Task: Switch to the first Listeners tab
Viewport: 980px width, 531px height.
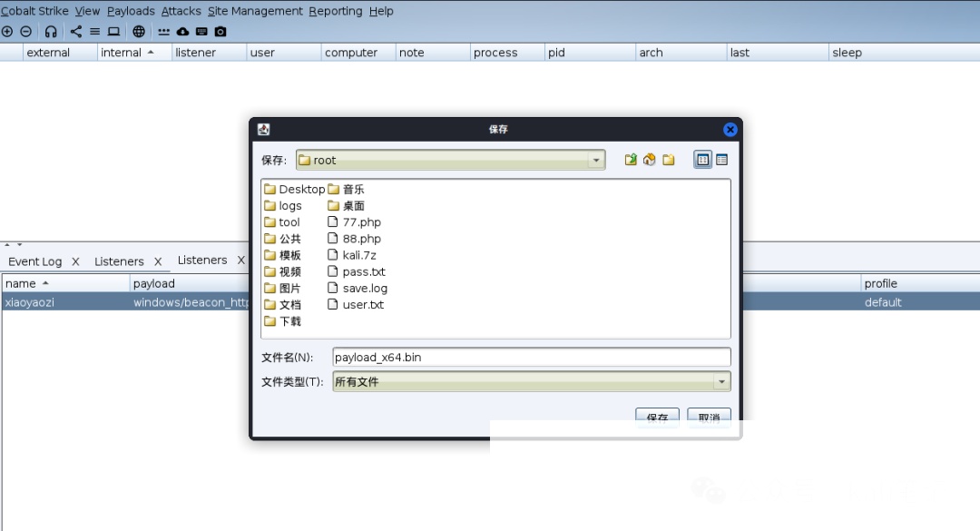Action: (119, 261)
